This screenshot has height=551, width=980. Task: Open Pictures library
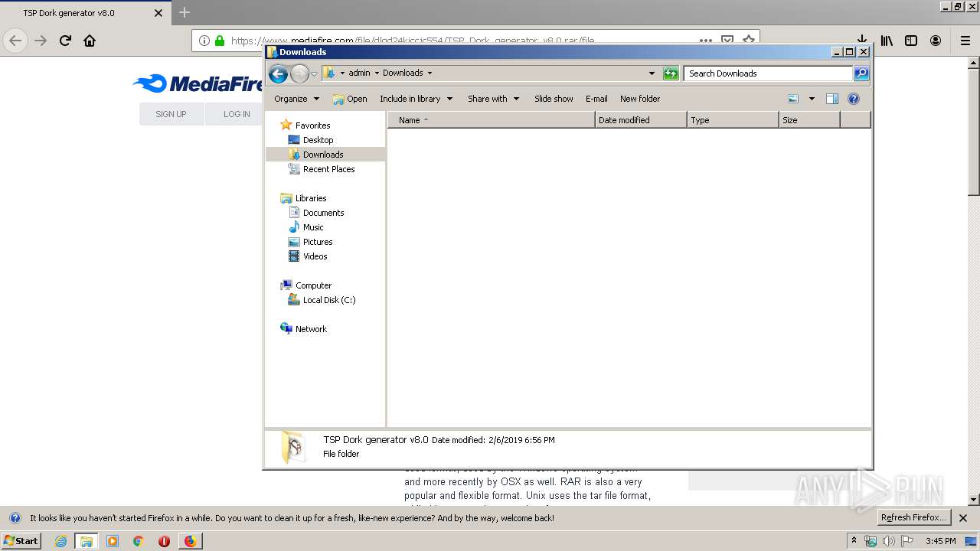[x=318, y=242]
